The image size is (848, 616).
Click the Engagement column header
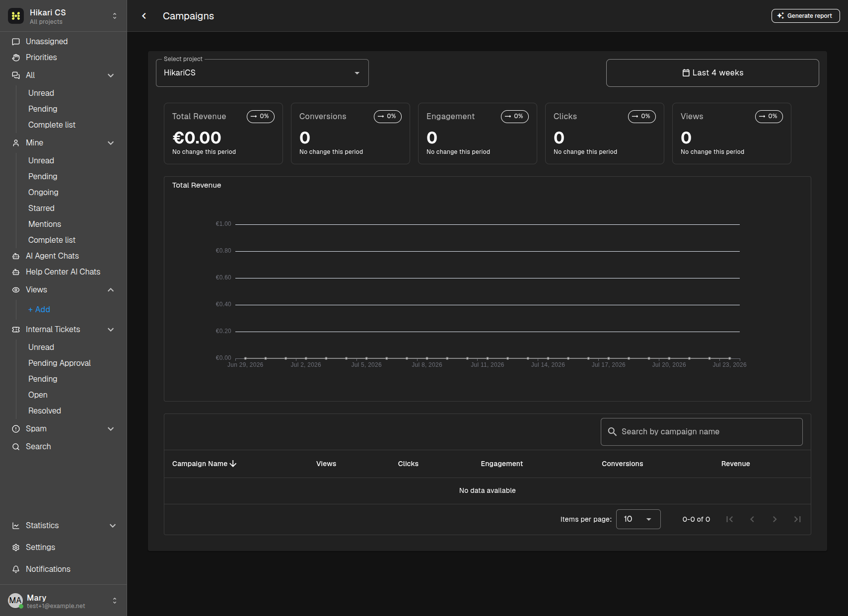click(x=501, y=464)
